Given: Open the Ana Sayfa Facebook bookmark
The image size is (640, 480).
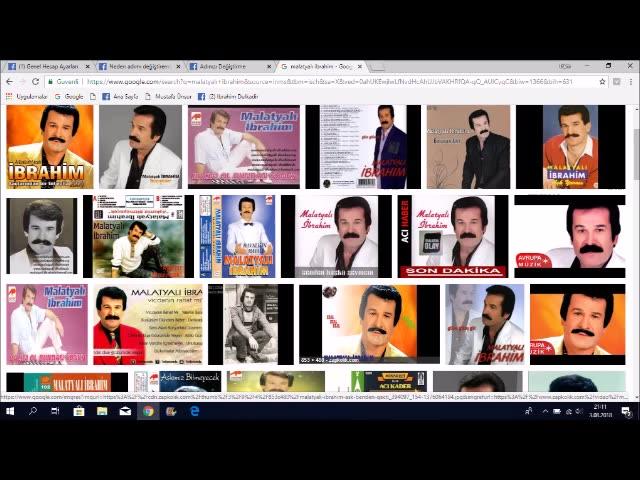Looking at the screenshot, I should [120, 97].
